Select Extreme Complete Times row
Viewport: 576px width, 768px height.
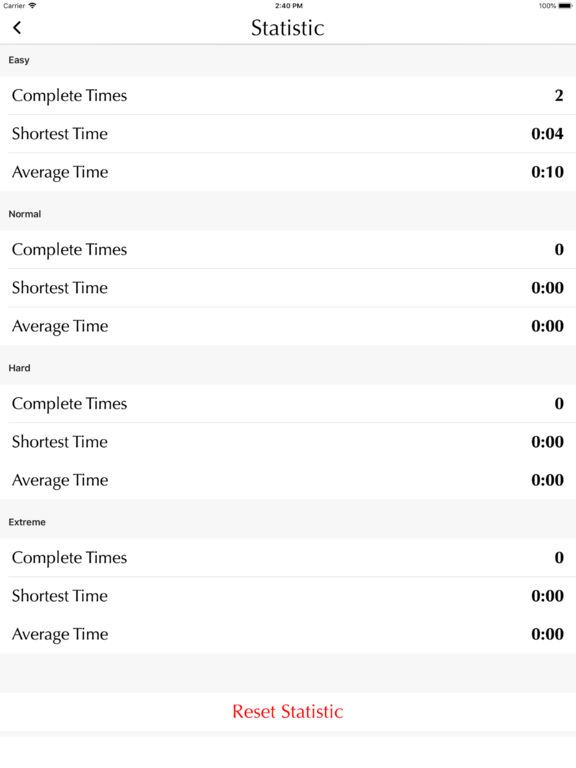tap(288, 557)
